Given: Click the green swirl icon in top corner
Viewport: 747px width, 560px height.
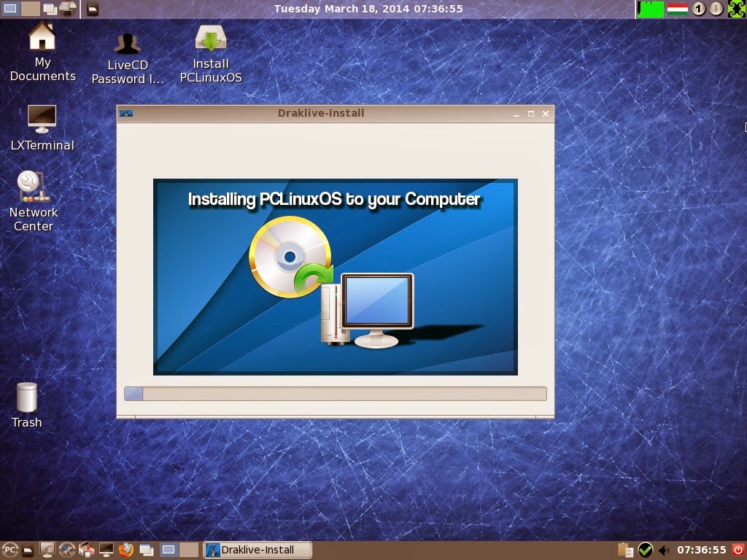Looking at the screenshot, I should tap(737, 9).
